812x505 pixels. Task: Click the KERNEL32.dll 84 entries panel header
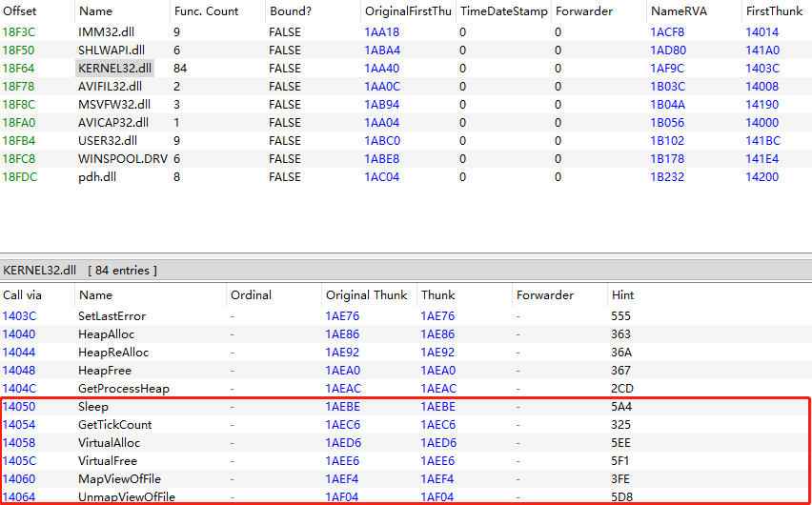coord(406,271)
